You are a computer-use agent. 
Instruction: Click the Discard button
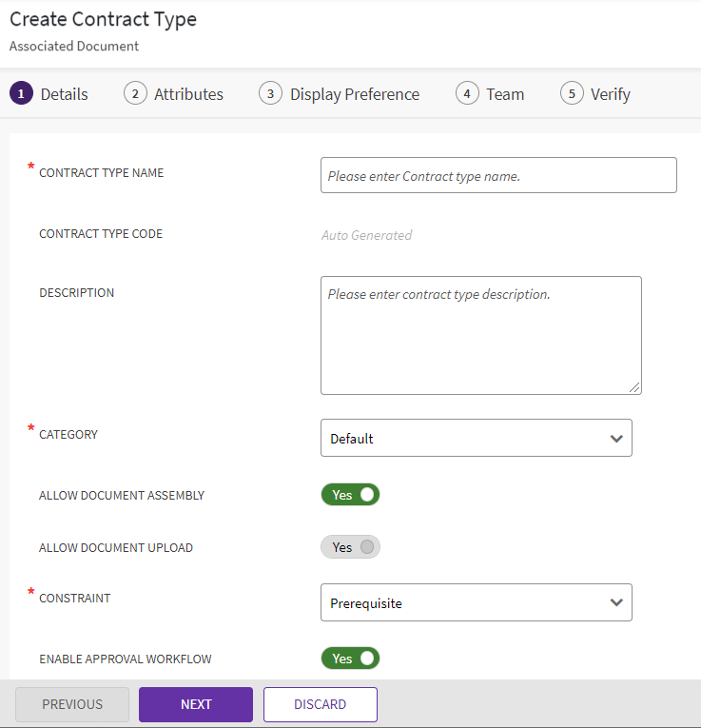[x=321, y=704]
